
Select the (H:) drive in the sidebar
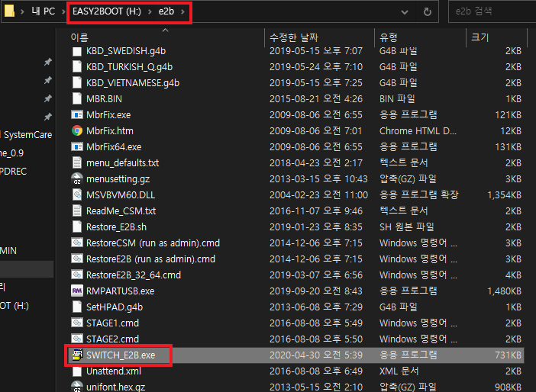[15, 306]
